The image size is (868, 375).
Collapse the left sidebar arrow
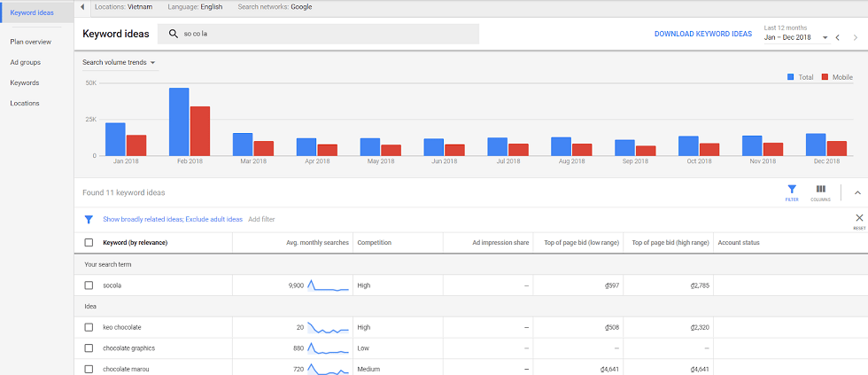(81, 7)
